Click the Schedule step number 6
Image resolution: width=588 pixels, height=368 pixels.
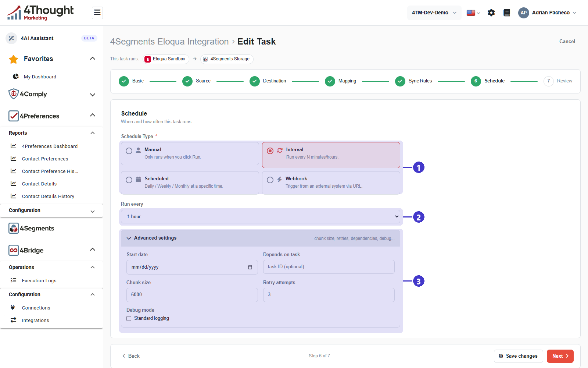[476, 81]
